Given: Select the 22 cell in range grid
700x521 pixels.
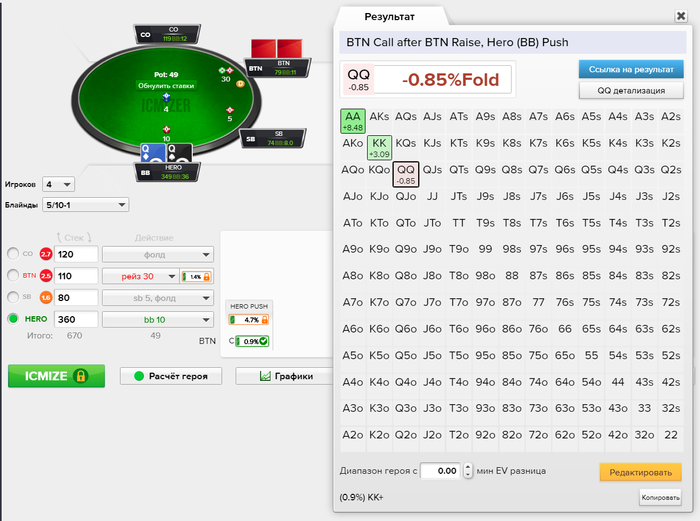Looking at the screenshot, I should pos(671,439).
